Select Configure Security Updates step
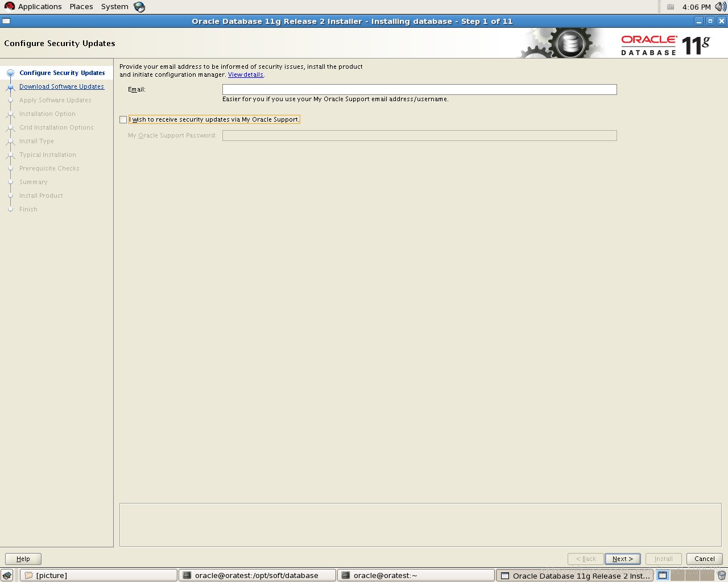 click(62, 73)
